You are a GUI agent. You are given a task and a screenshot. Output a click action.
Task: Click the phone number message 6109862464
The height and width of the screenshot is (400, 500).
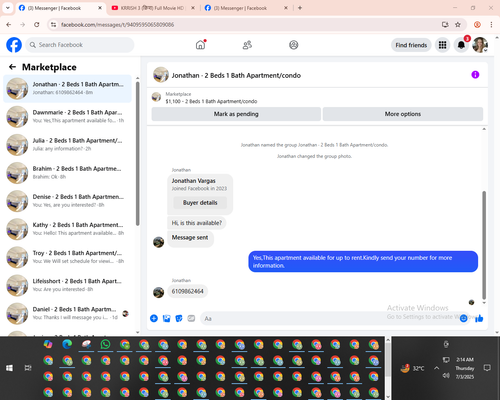pos(187,291)
